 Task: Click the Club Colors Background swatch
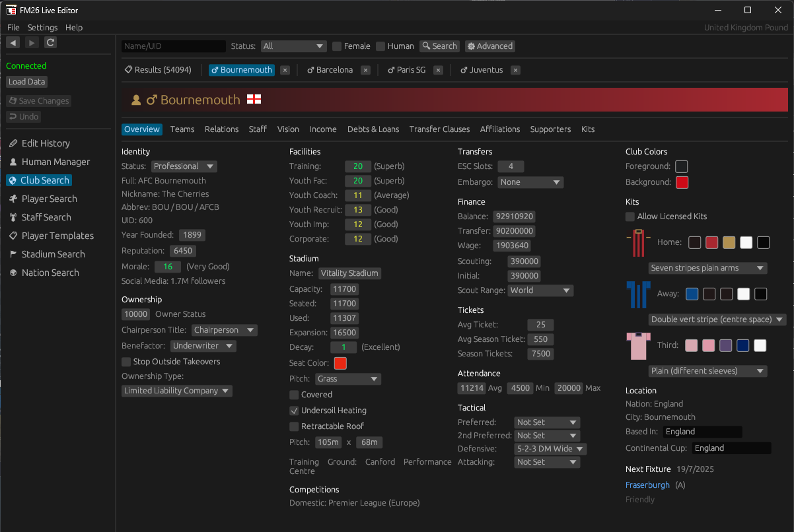(682, 182)
